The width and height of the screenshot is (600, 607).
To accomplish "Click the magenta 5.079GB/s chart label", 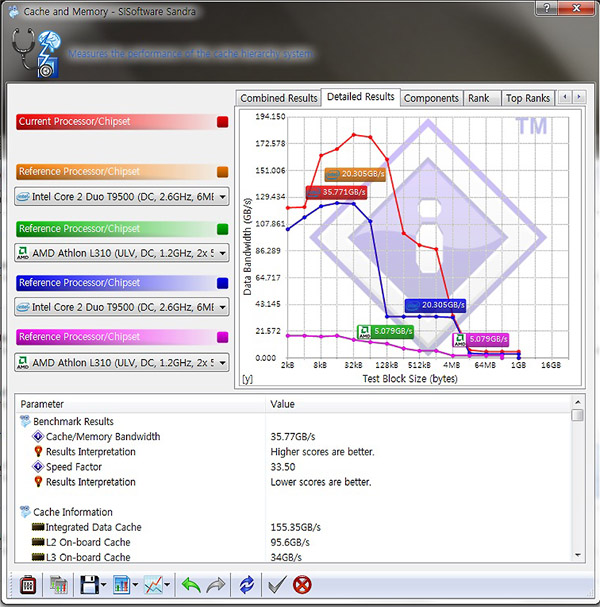I will (x=481, y=340).
